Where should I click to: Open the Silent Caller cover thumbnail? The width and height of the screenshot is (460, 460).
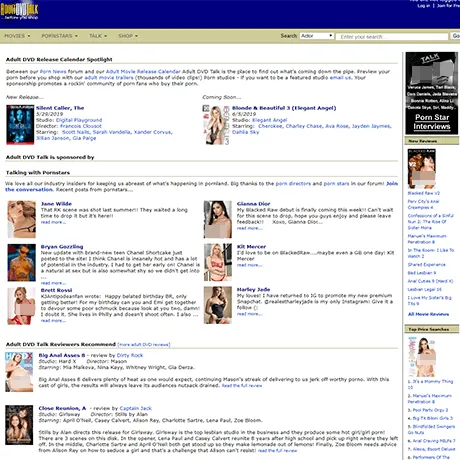click(x=20, y=125)
